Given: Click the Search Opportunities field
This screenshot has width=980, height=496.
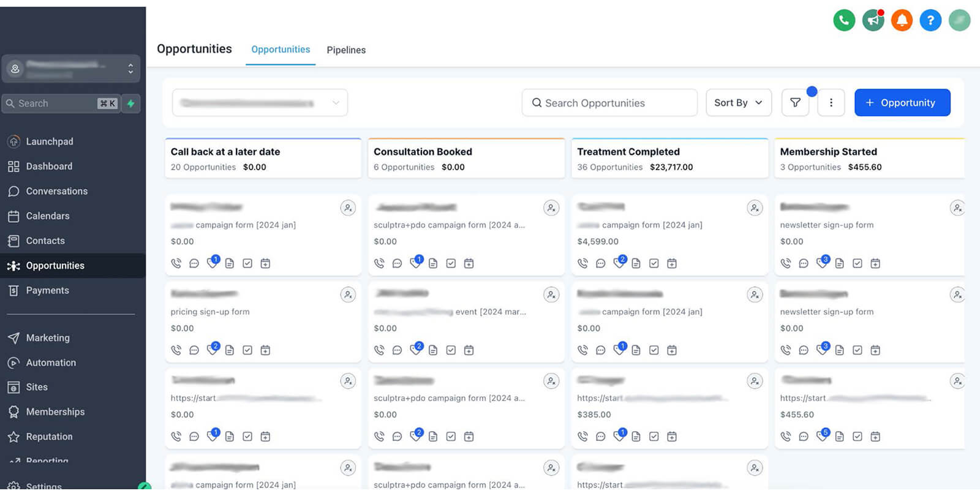Looking at the screenshot, I should point(609,103).
